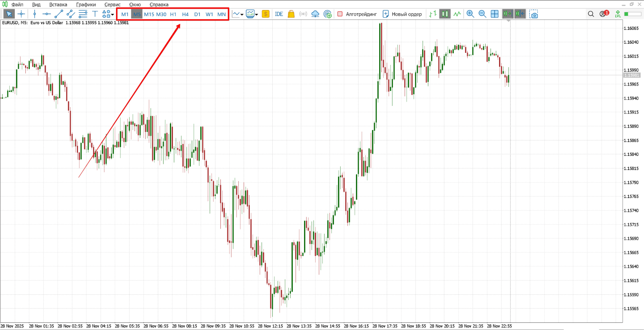
Task: Open the VPS cloud hosting icon
Action: 315,14
